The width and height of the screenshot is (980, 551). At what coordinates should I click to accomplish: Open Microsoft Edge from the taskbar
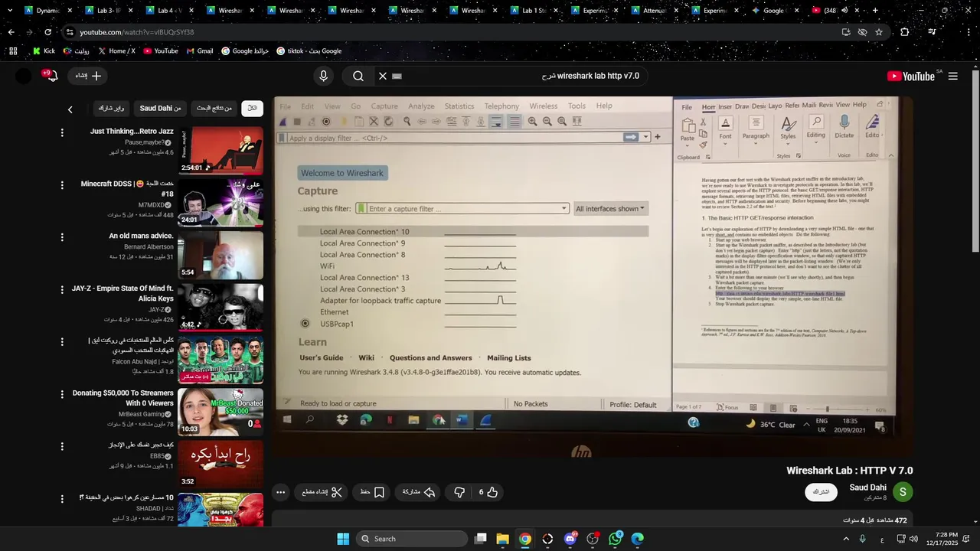pyautogui.click(x=638, y=539)
